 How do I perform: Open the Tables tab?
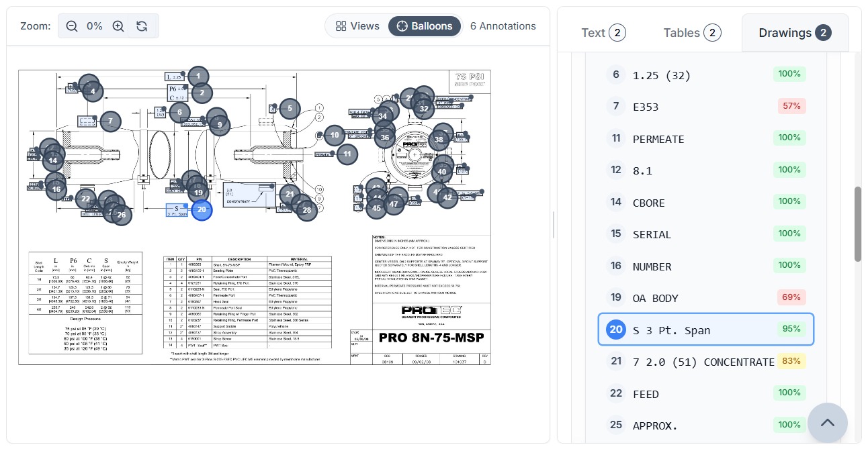(692, 33)
